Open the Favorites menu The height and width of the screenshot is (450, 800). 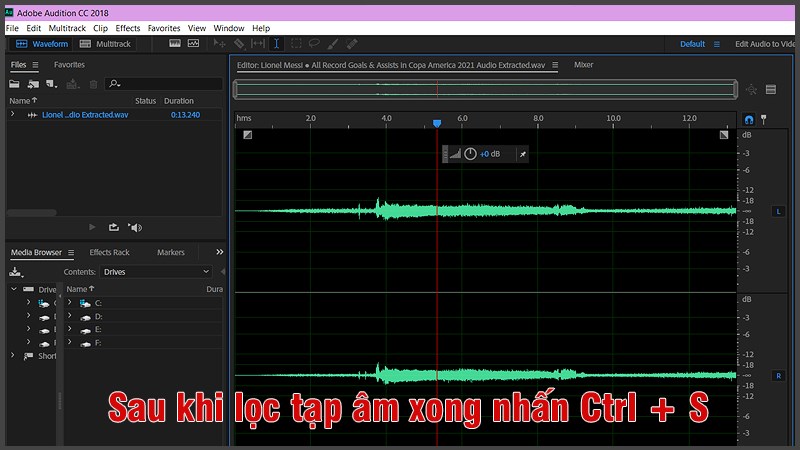(164, 28)
